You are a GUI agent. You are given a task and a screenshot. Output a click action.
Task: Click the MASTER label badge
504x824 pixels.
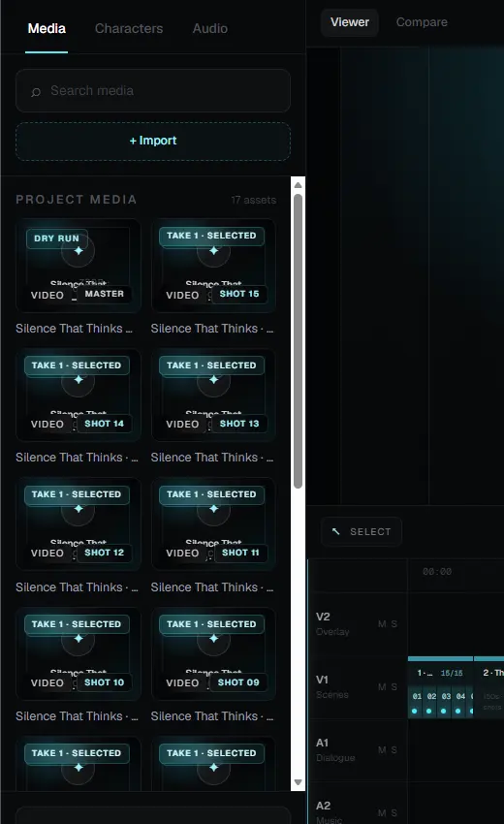(104, 294)
